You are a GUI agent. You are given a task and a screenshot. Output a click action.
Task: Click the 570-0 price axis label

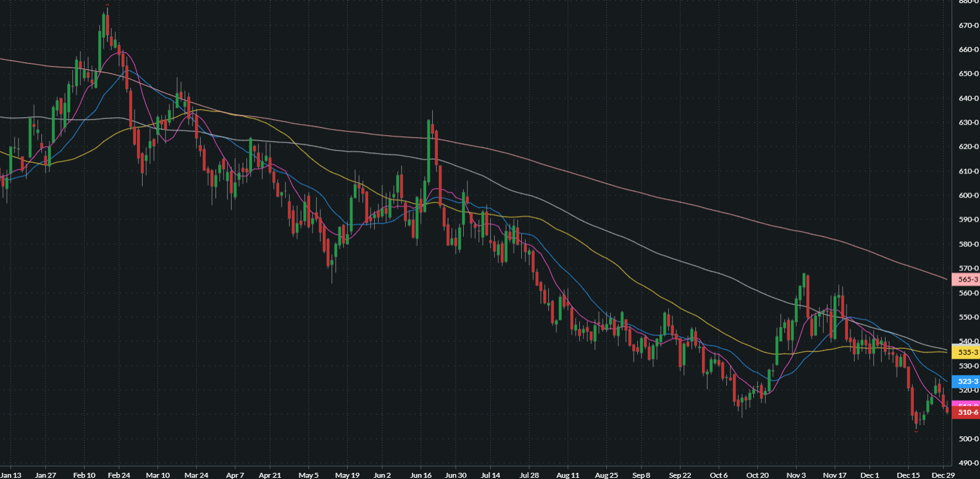point(968,269)
